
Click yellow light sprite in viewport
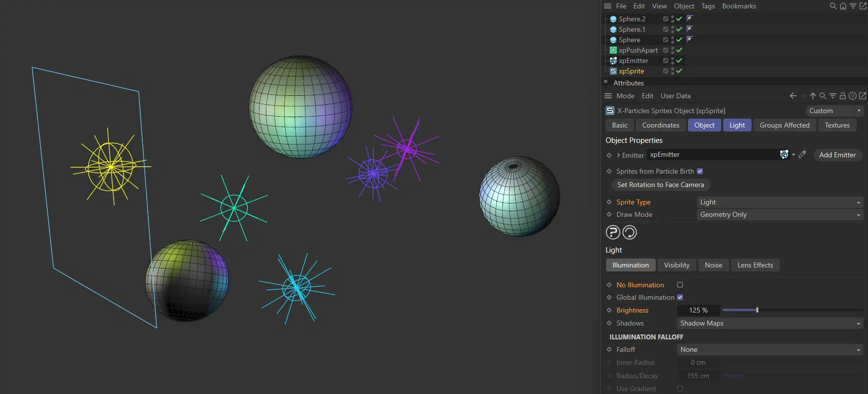pyautogui.click(x=110, y=166)
